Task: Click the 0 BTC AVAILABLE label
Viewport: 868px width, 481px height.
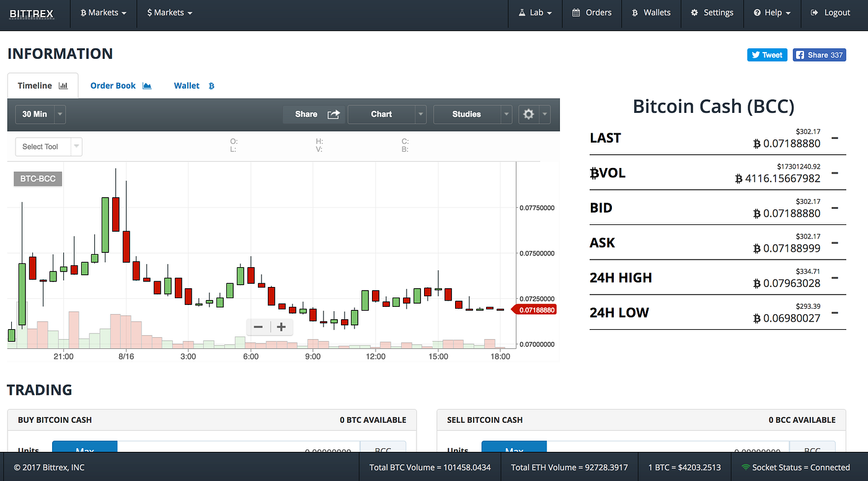Action: click(373, 420)
